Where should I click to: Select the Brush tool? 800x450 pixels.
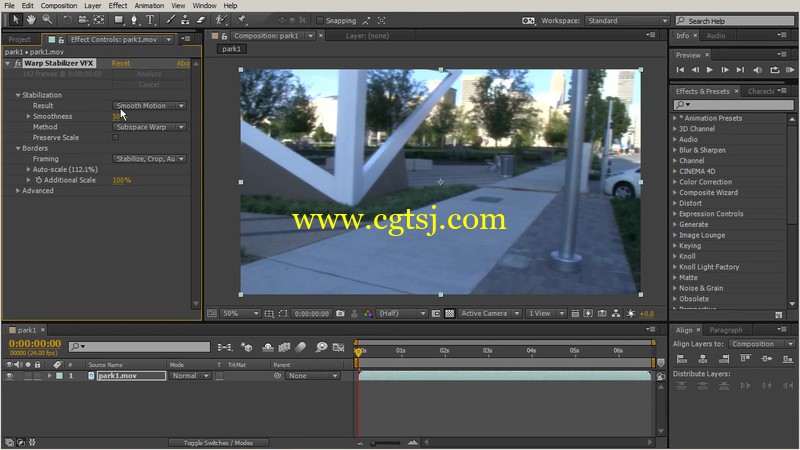[x=170, y=20]
